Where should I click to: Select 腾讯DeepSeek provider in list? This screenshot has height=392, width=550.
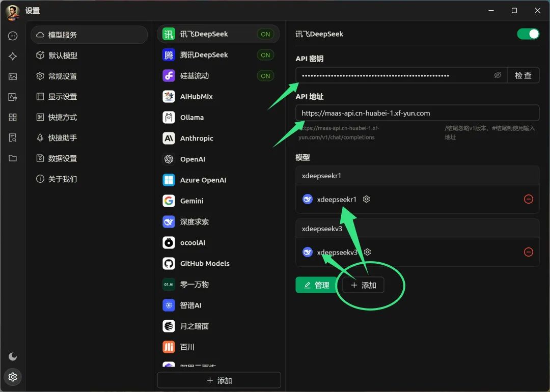click(x=218, y=54)
